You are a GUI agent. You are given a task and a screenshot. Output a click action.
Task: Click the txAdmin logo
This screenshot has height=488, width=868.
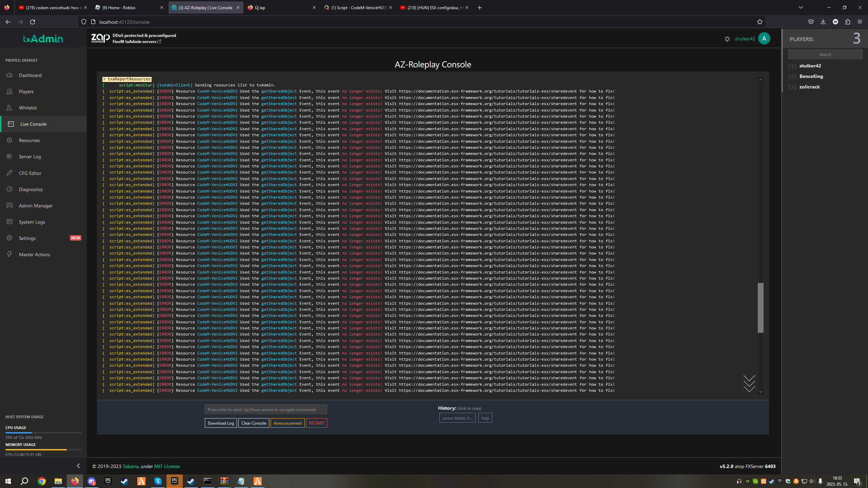point(43,39)
